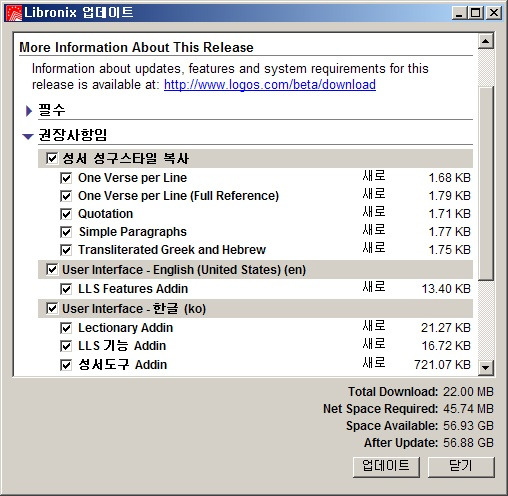Click the scrollbar up arrow
The height and width of the screenshot is (496, 508).
(486, 41)
